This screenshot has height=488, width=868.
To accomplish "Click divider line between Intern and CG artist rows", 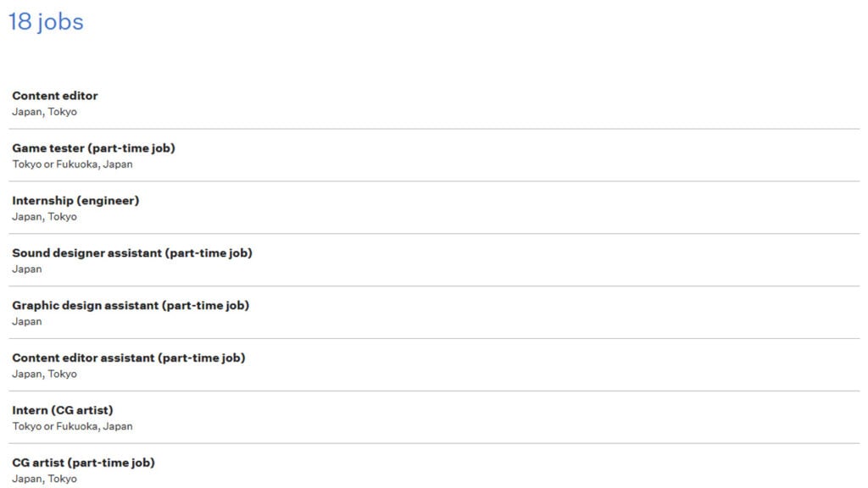I will [x=434, y=444].
